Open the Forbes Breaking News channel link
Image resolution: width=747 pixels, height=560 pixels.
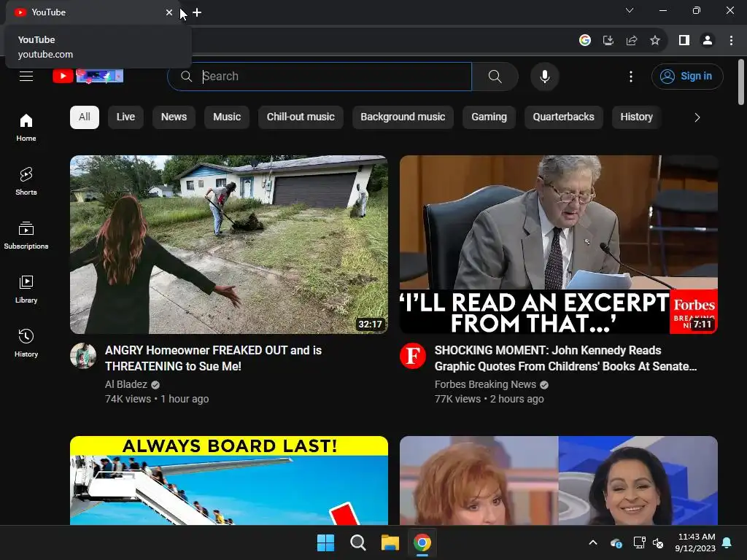click(485, 384)
